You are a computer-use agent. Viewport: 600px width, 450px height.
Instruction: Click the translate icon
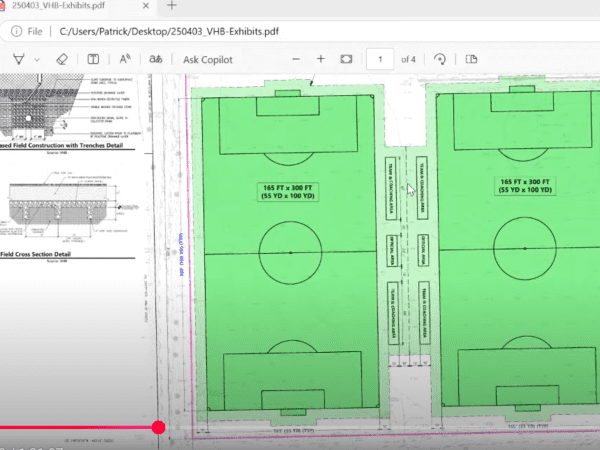[x=155, y=60]
